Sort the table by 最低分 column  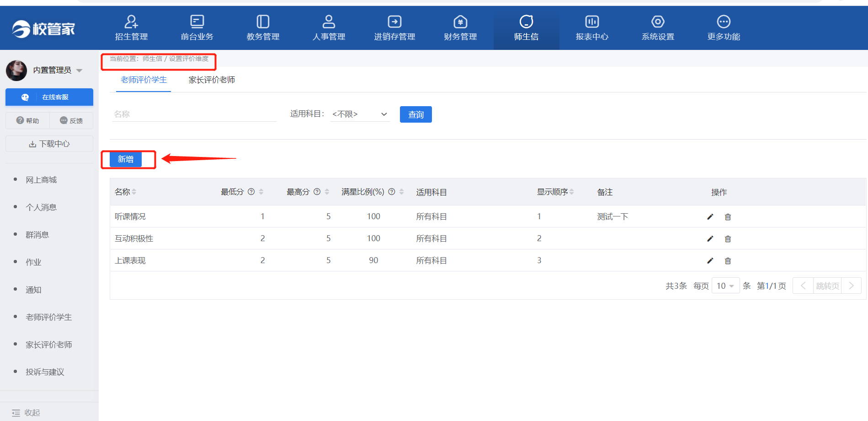[261, 192]
